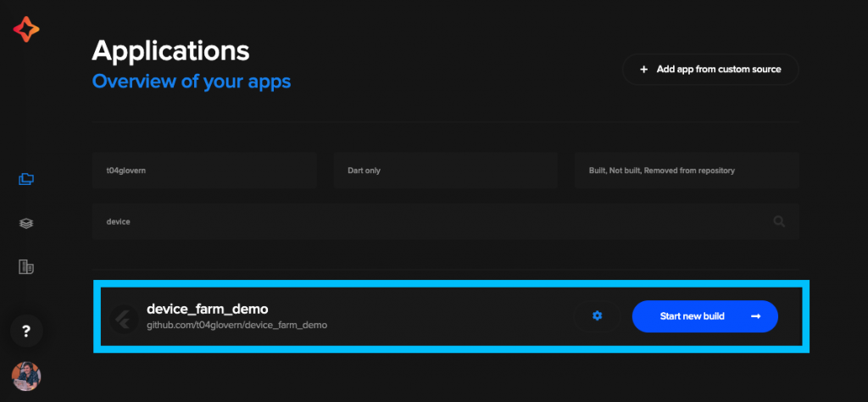Click the Flutter icon of device_farm_demo
Screen dimensions: 868x402
click(x=125, y=319)
